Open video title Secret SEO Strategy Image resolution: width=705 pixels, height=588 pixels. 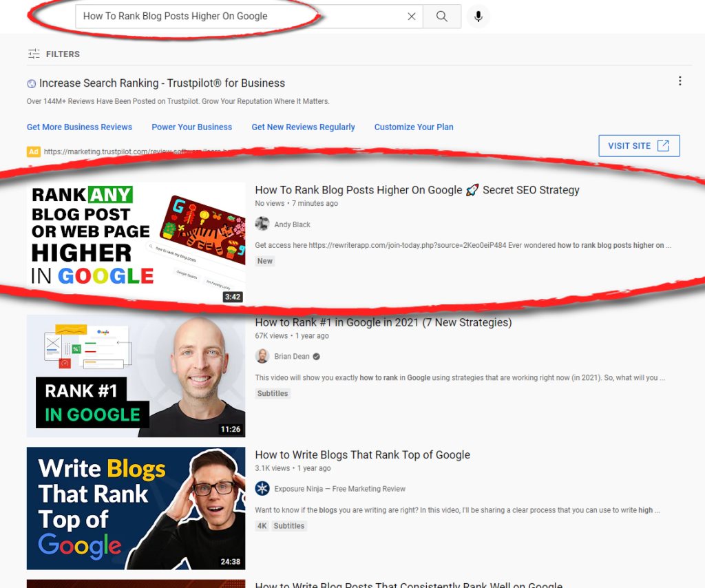[x=417, y=190]
